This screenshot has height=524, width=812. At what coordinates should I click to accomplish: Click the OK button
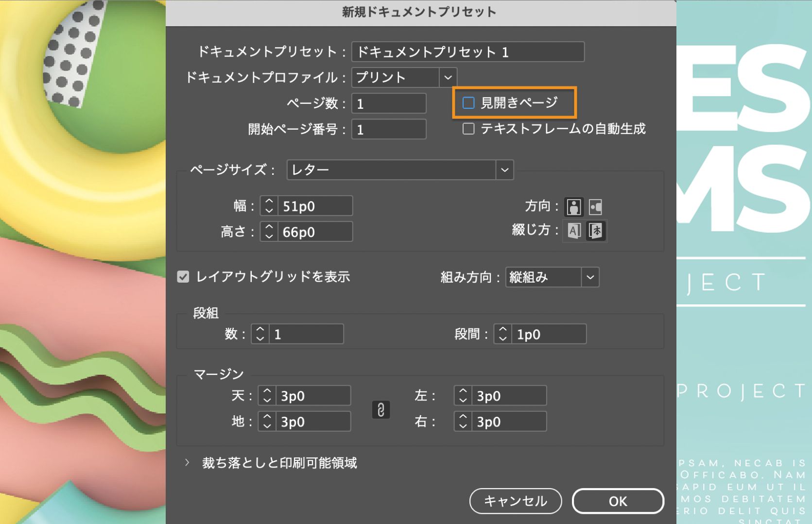click(618, 501)
